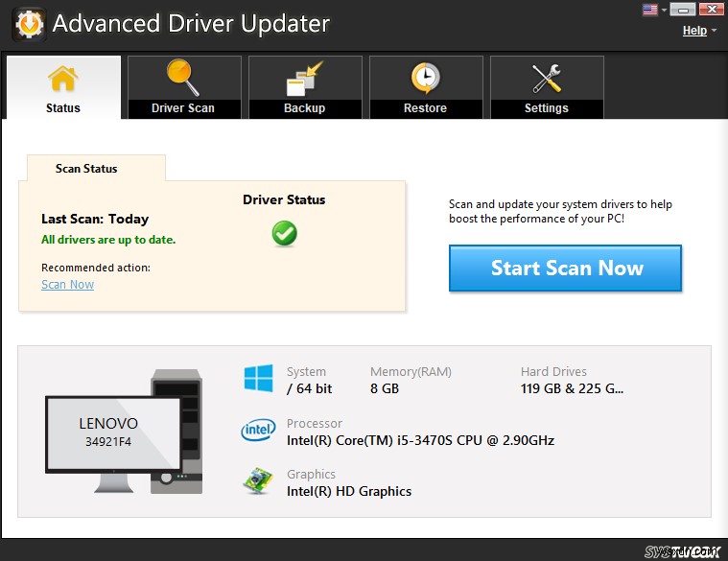This screenshot has width=728, height=561.
Task: Click the Advanced Driver Updater logo icon
Action: 29,24
